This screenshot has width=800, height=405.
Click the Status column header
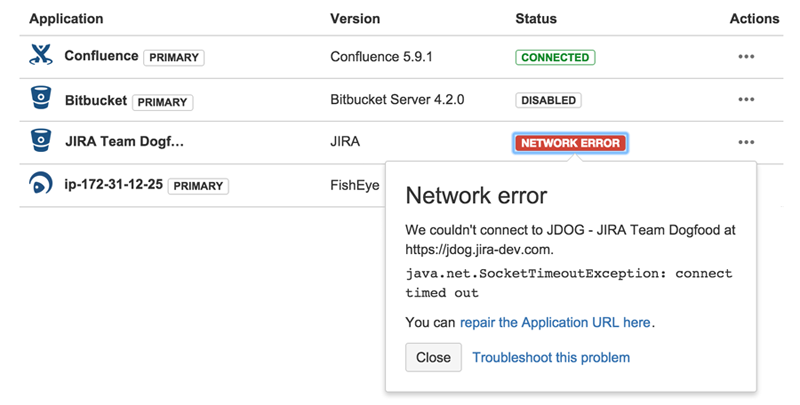536,19
